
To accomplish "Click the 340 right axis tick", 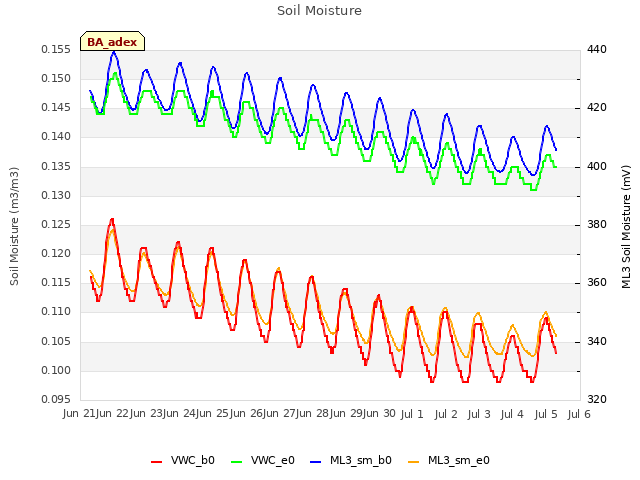I will [x=597, y=341].
